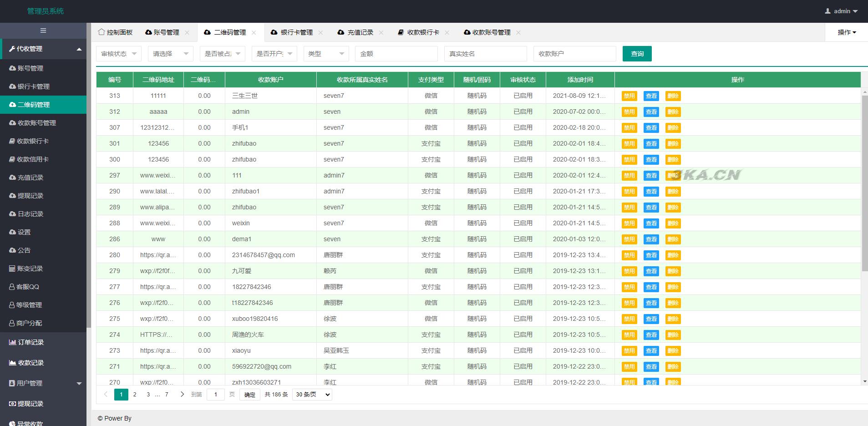Click the green 查询 search button
This screenshot has width=868, height=426.
pyautogui.click(x=637, y=54)
